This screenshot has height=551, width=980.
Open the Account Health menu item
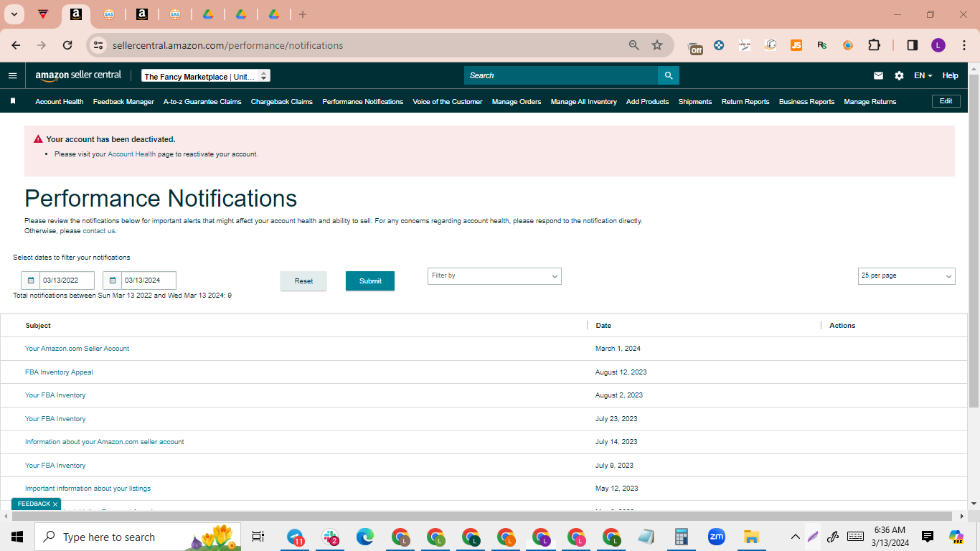tap(60, 102)
